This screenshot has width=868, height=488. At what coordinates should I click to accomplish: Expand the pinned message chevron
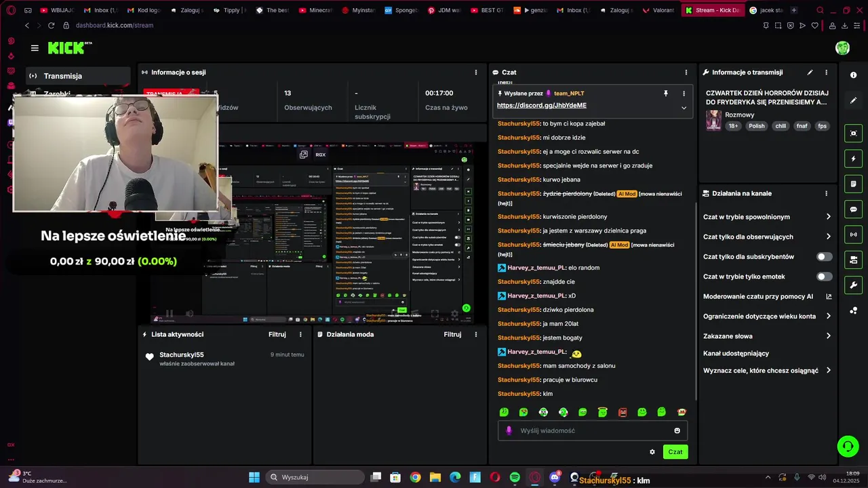684,108
